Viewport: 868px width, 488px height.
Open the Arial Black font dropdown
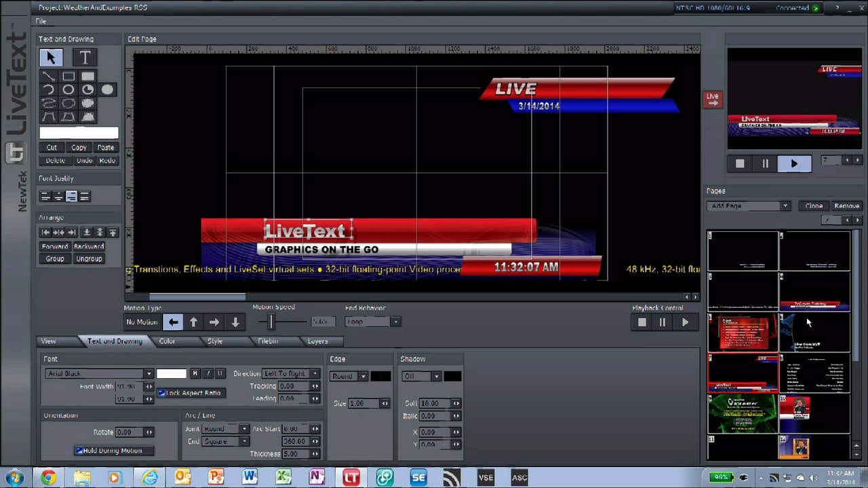coord(99,373)
